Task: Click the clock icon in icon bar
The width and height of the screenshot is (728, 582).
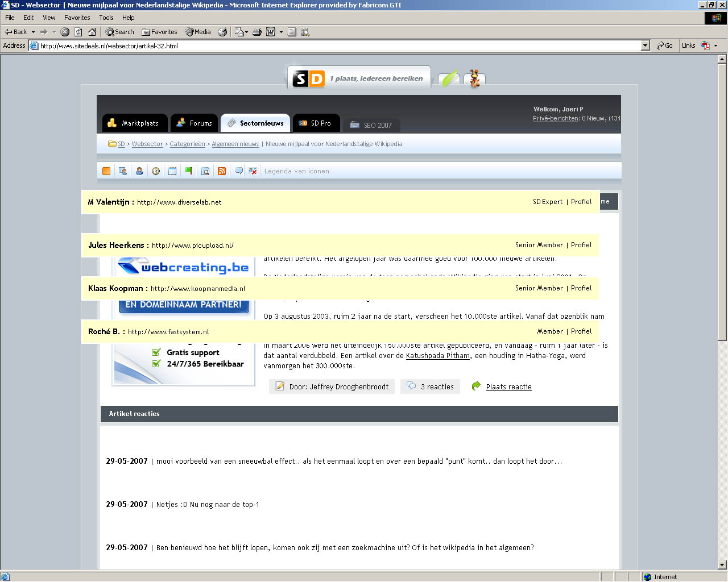Action: [156, 171]
